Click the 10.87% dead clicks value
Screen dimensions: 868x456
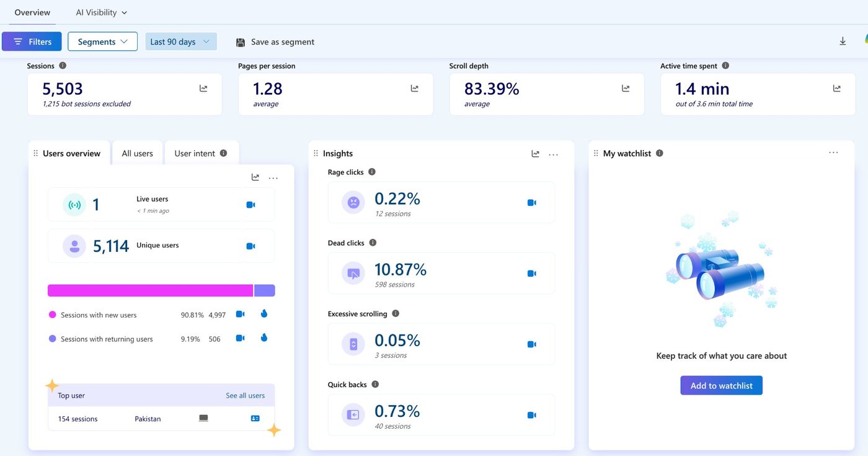[401, 270]
